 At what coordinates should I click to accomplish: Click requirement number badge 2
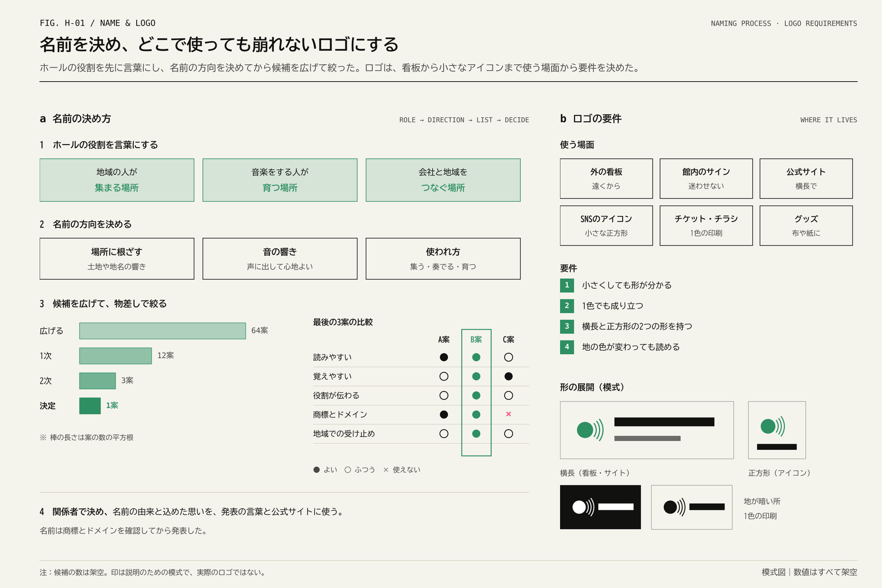[567, 306]
